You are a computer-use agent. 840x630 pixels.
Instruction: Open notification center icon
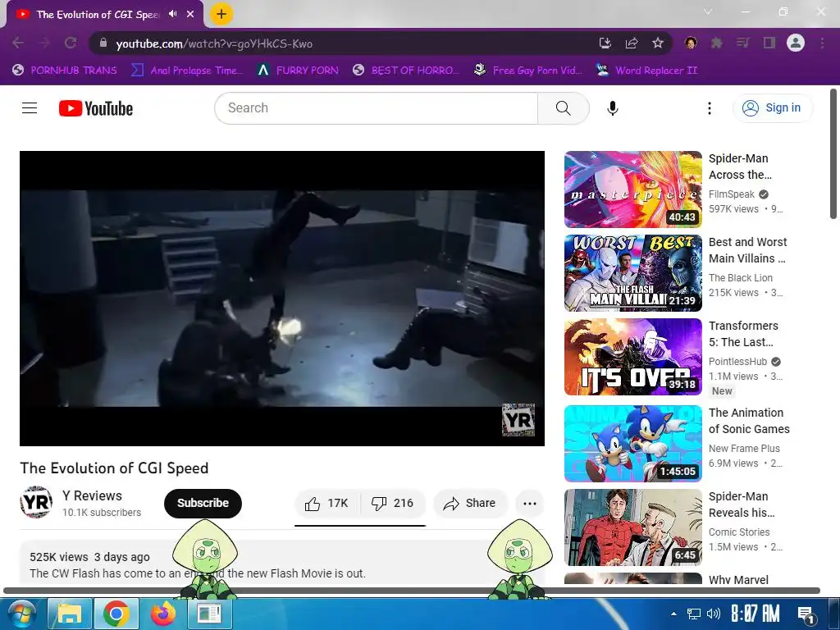point(806,615)
